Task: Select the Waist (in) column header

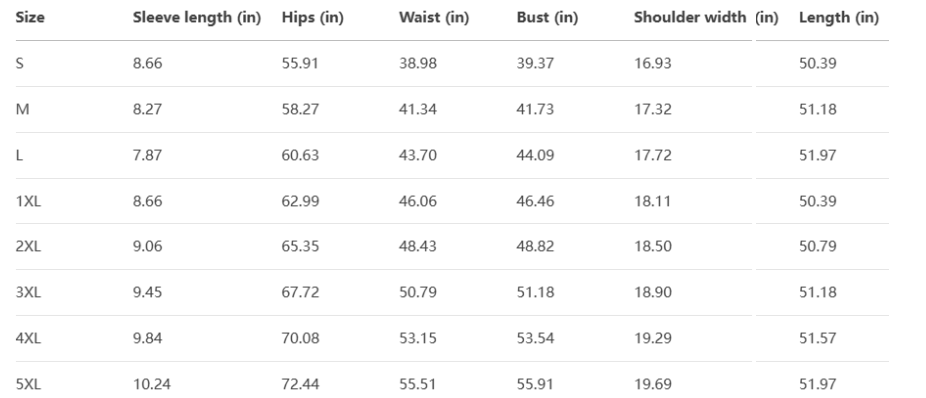Action: pyautogui.click(x=434, y=18)
